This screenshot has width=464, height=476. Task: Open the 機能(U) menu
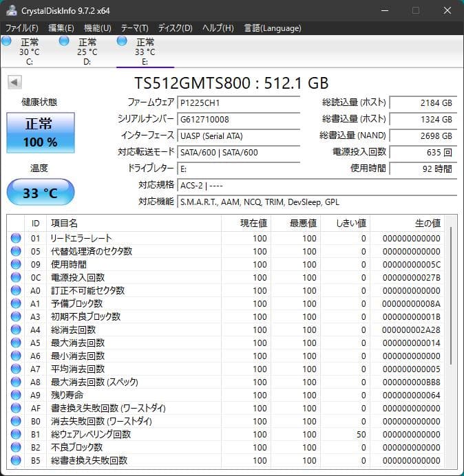coord(98,28)
